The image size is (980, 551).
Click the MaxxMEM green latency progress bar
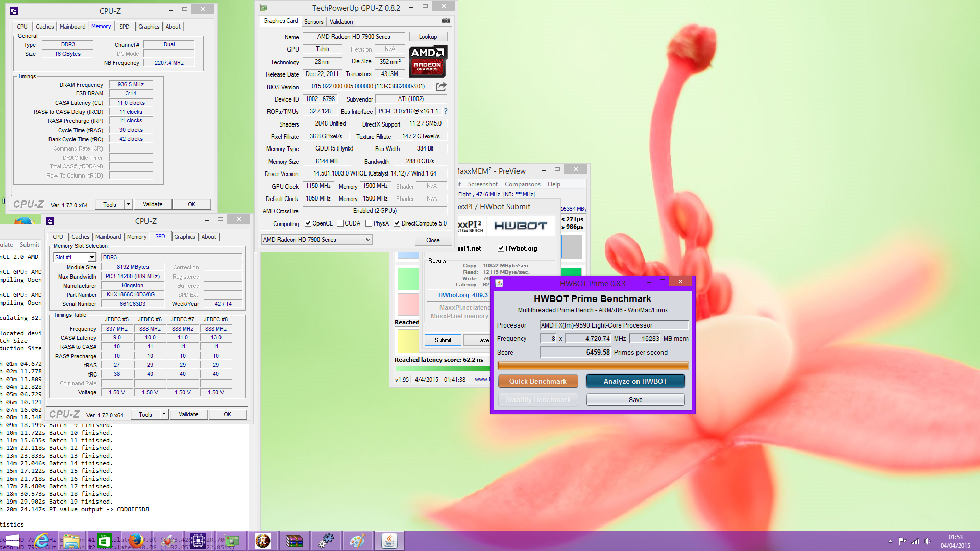tap(442, 368)
